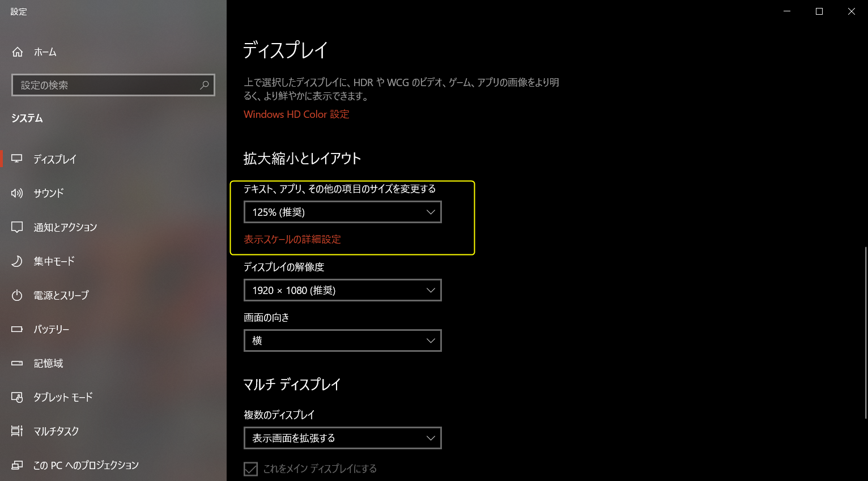Click 表示スケールの詳細設定 link
868x481 pixels.
click(x=292, y=240)
